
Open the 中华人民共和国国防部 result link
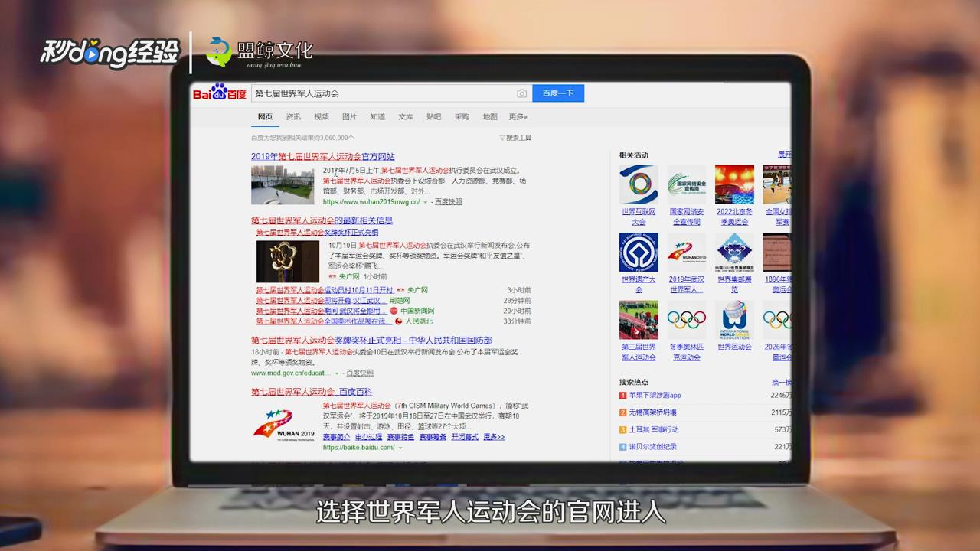[x=371, y=341]
